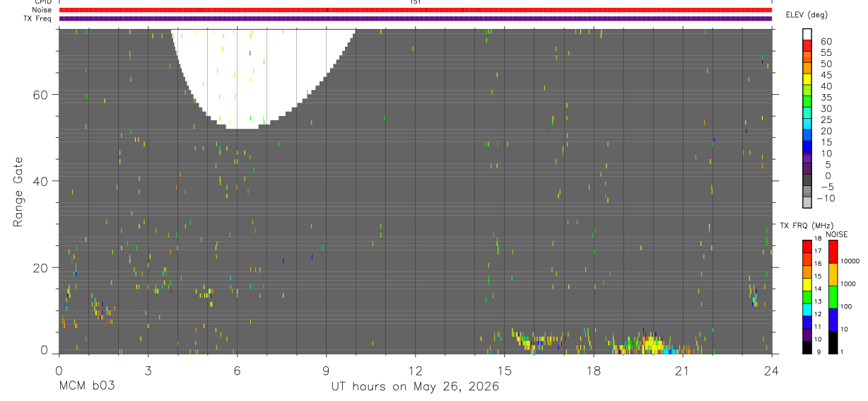
Task: Click the black 9–10 MHz TX FRQ swatch
Action: click(807, 347)
